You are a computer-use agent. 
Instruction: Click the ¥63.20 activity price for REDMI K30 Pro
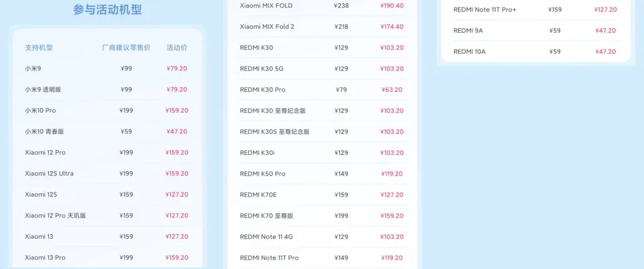[x=392, y=90]
